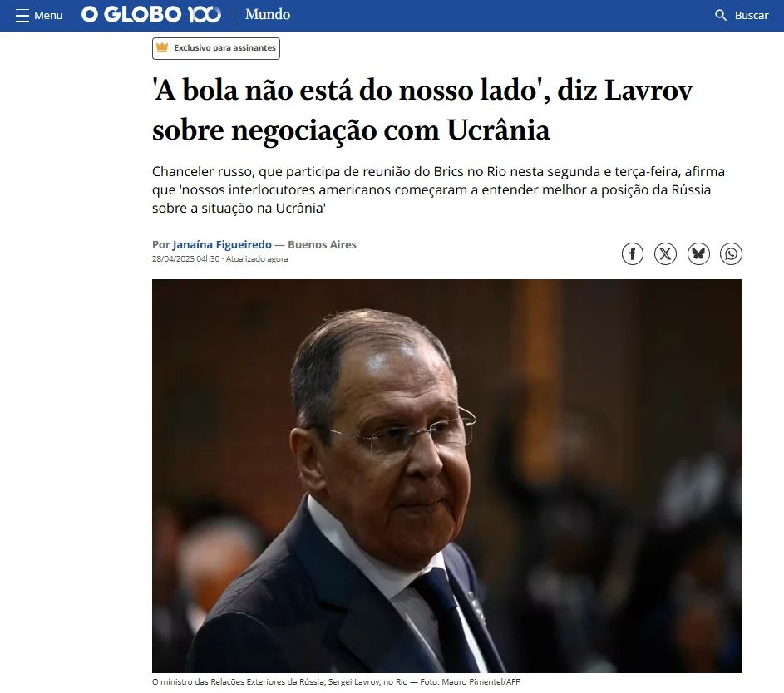This screenshot has width=784, height=693.
Task: Click the article headline about Lavrov
Action: 422,110
